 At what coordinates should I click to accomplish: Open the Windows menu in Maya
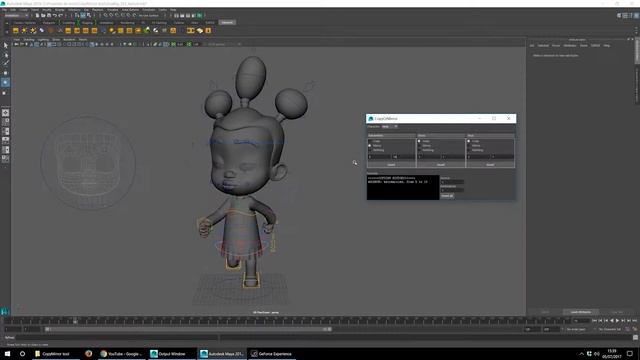(74, 9)
